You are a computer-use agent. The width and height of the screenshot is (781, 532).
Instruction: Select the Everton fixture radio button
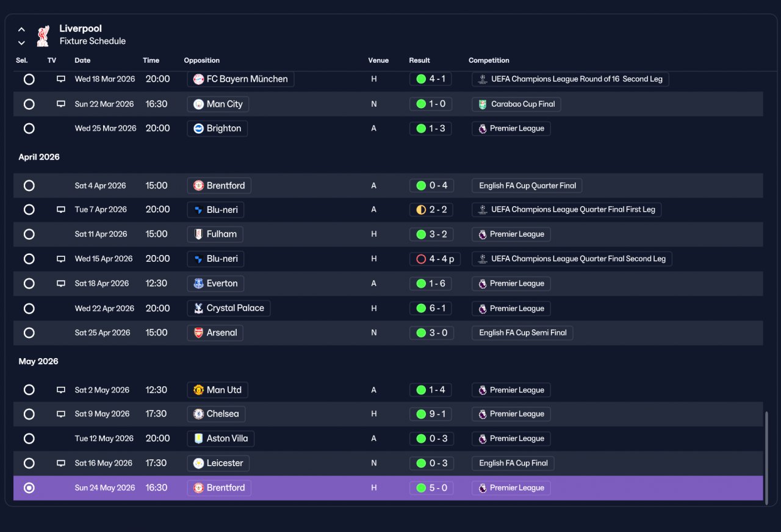click(x=29, y=284)
